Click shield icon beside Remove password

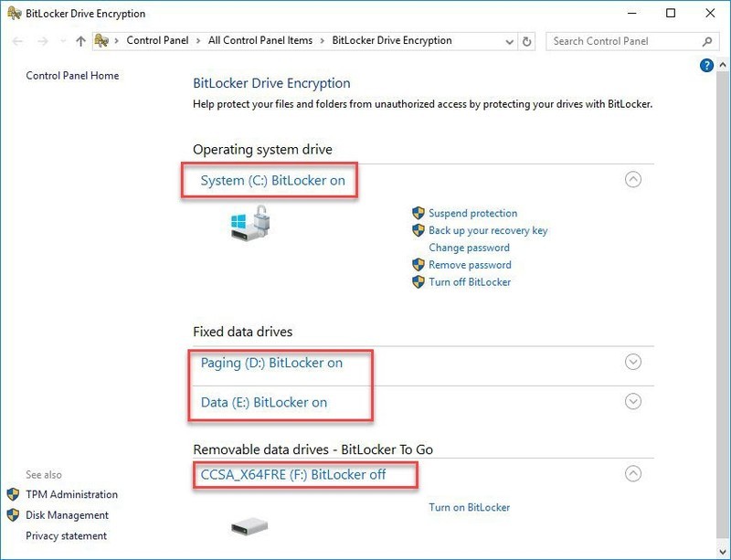pos(418,265)
